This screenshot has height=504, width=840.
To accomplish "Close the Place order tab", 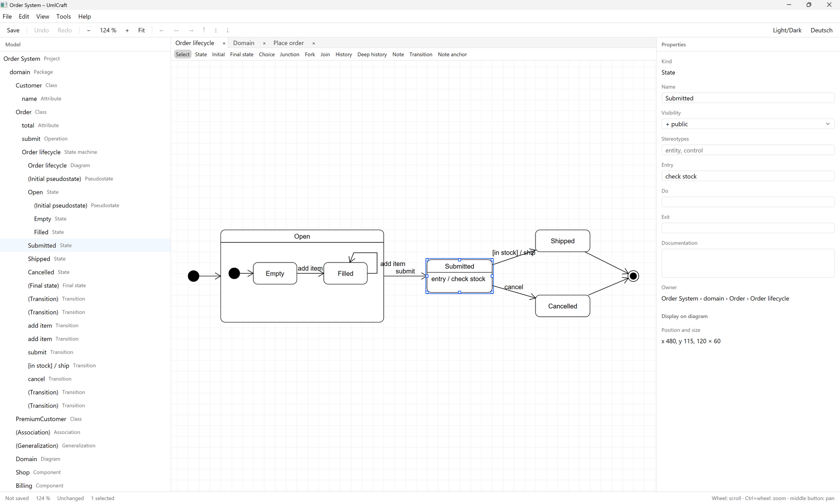I will [x=314, y=43].
